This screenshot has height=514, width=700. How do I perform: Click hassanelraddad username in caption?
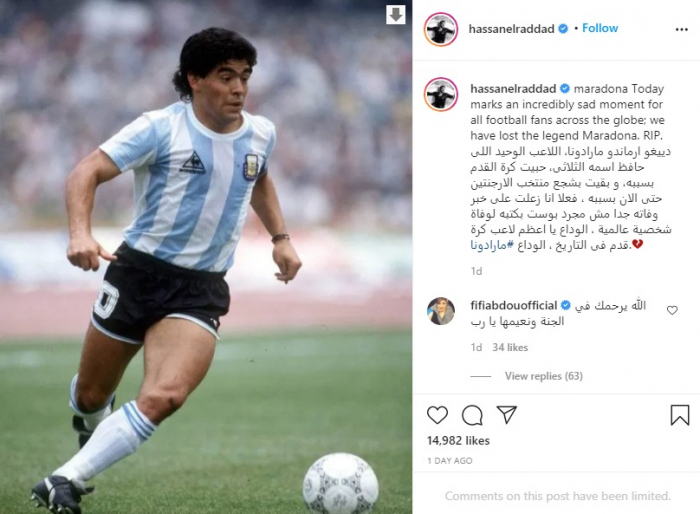(x=513, y=88)
